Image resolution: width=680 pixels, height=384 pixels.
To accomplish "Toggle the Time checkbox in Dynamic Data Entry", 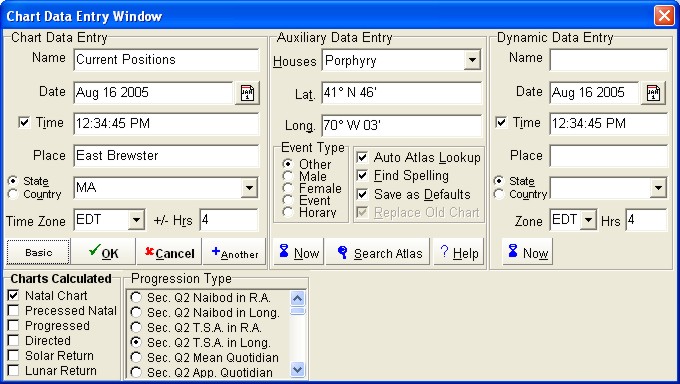I will 501,122.
